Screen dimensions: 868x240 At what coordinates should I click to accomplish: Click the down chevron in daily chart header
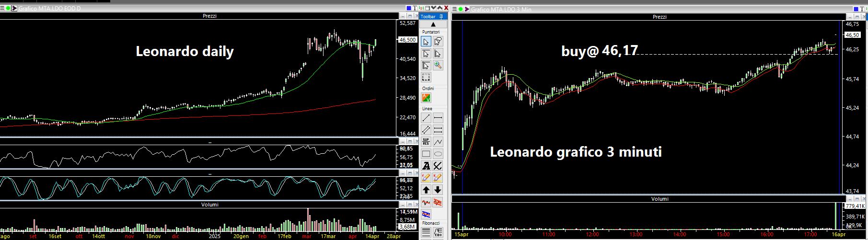pos(434,8)
